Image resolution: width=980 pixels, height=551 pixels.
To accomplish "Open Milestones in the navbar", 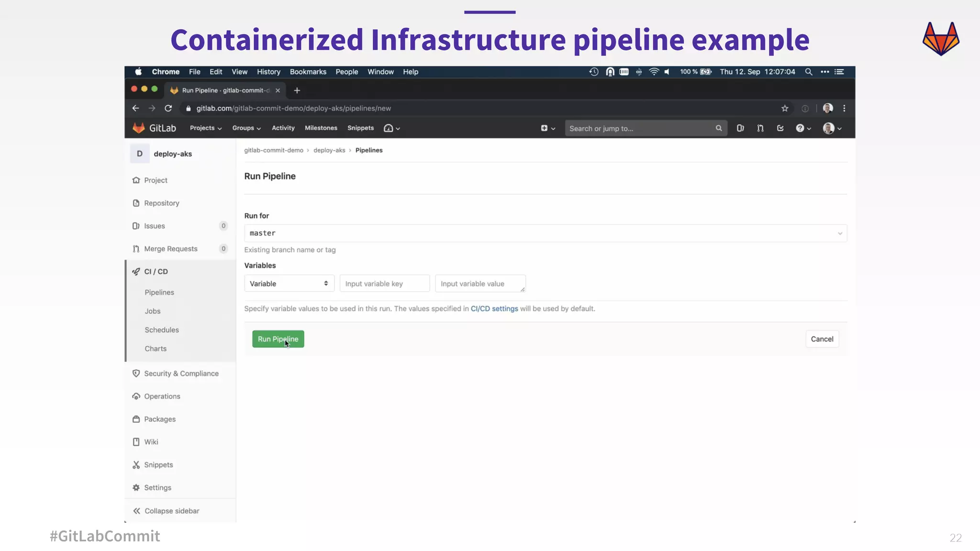I will 321,128.
